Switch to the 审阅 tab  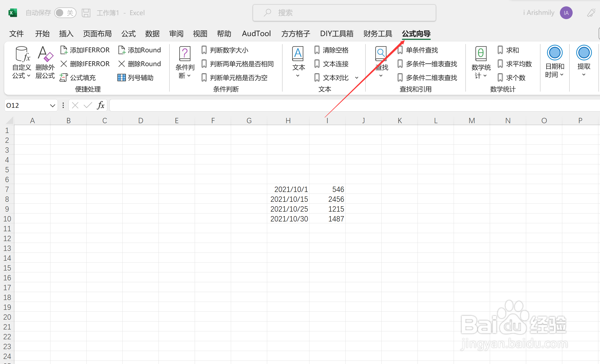[176, 34]
